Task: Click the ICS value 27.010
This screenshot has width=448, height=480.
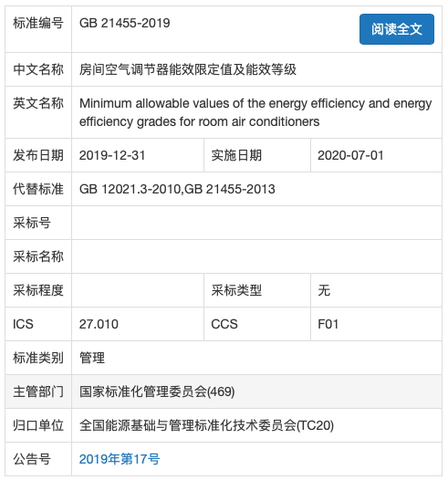Action: click(99, 324)
